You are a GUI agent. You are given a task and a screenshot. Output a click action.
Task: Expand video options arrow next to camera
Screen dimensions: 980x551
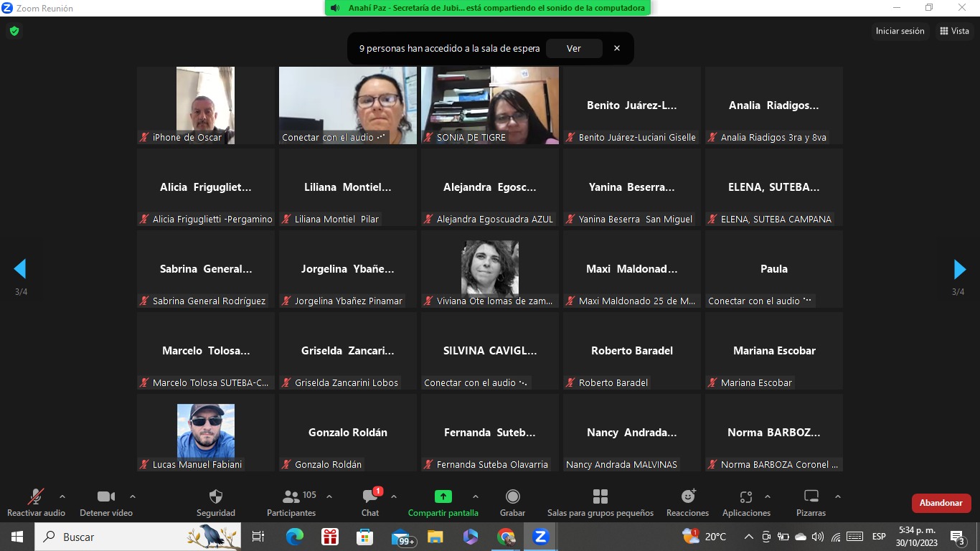[x=133, y=496]
